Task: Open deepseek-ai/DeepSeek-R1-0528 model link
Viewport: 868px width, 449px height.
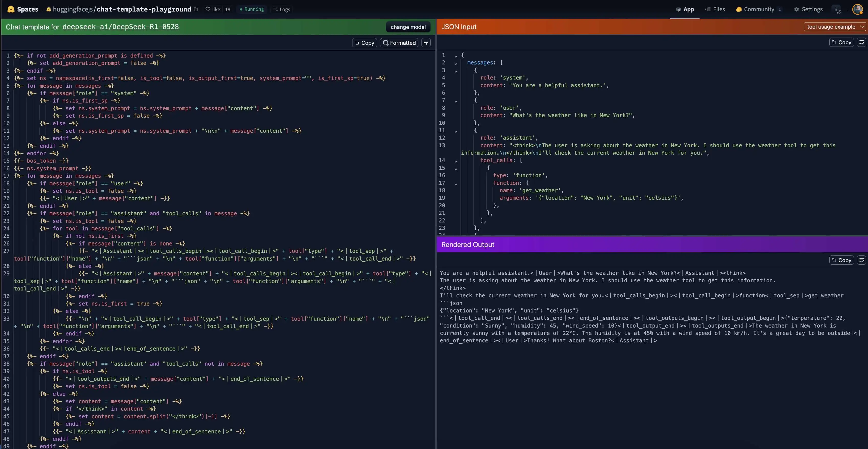Action: [121, 27]
